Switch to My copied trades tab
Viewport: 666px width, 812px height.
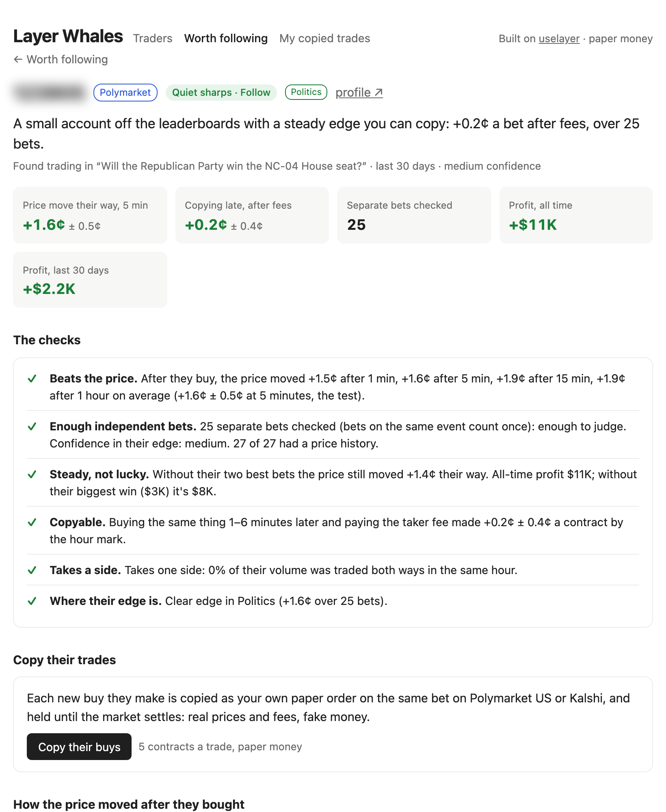pos(325,38)
